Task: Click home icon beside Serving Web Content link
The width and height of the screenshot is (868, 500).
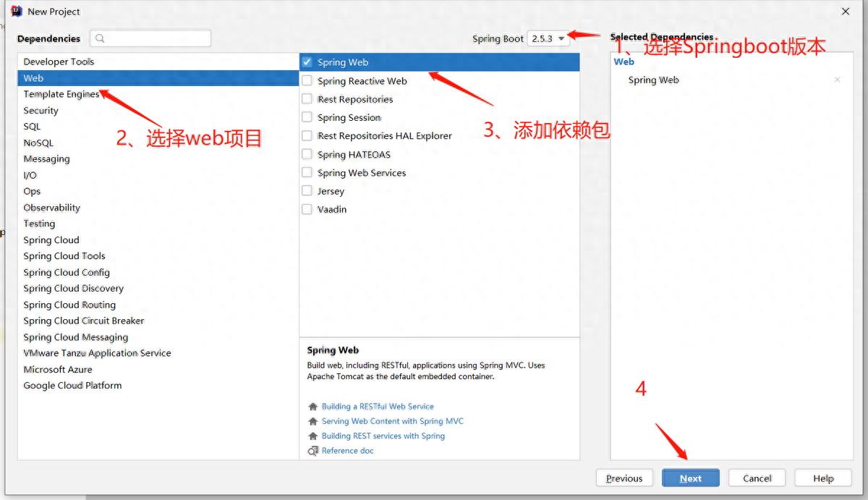Action: click(312, 421)
